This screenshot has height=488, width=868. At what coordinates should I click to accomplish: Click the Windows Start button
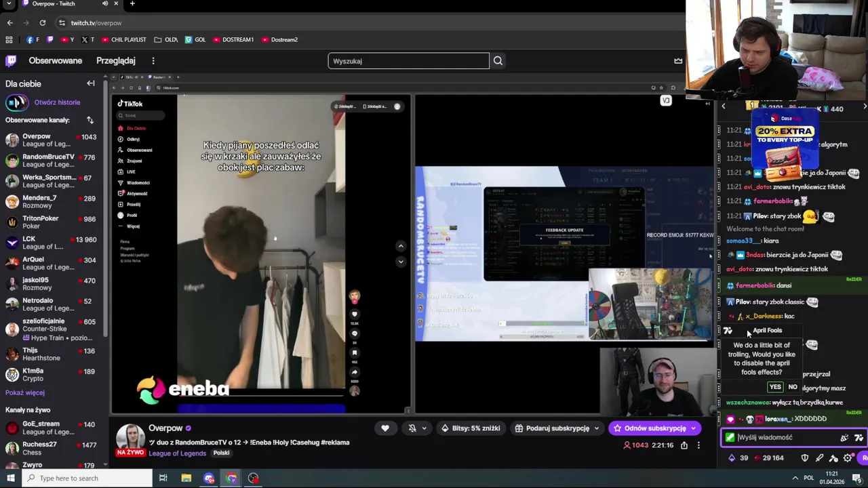coord(10,479)
